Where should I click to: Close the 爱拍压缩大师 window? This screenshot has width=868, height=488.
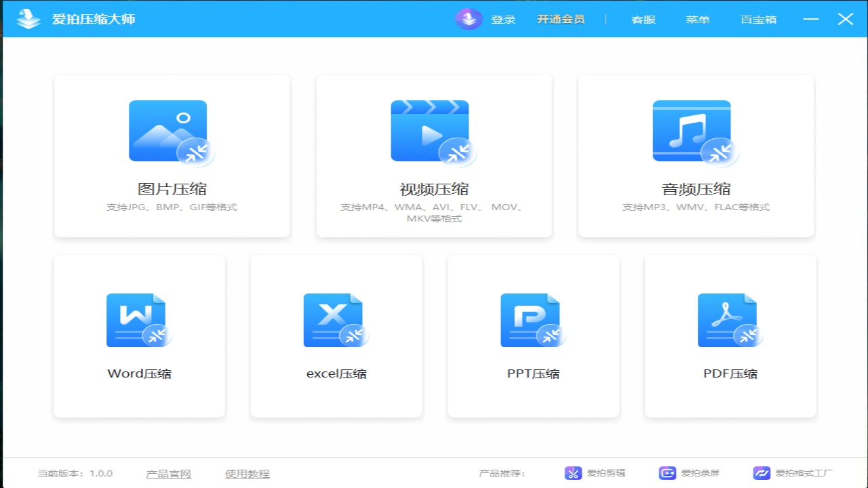(x=846, y=19)
